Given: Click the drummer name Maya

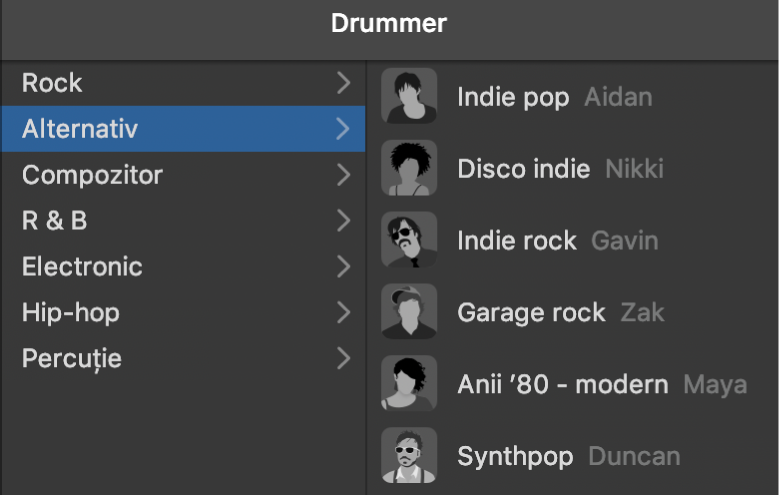Looking at the screenshot, I should click(715, 385).
